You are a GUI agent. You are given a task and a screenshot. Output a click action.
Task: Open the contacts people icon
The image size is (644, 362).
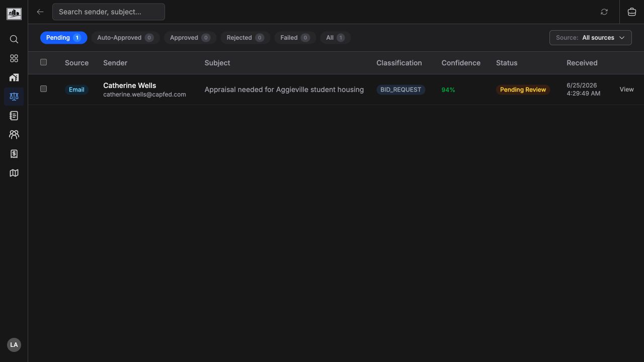coord(14,135)
